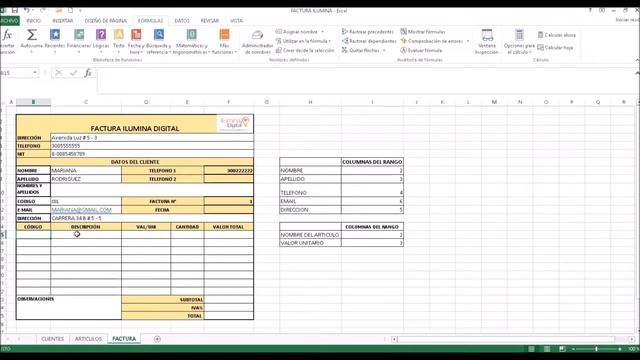The image size is (640, 360).
Task: Expand the Name Box dropdown arrow
Action: click(x=35, y=73)
